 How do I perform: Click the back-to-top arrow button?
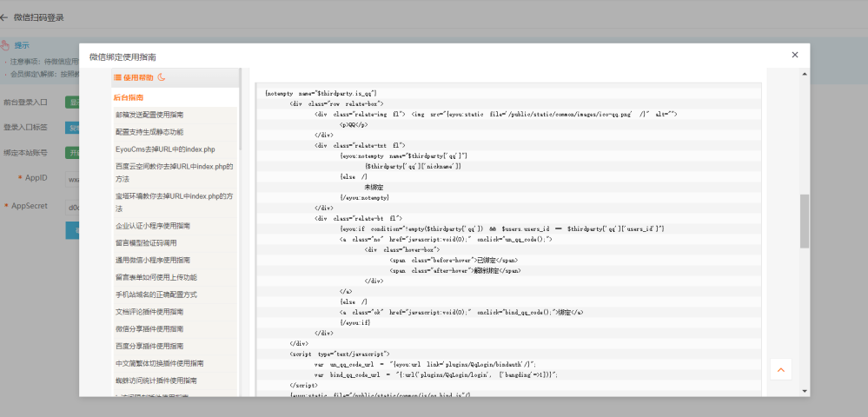click(x=781, y=369)
